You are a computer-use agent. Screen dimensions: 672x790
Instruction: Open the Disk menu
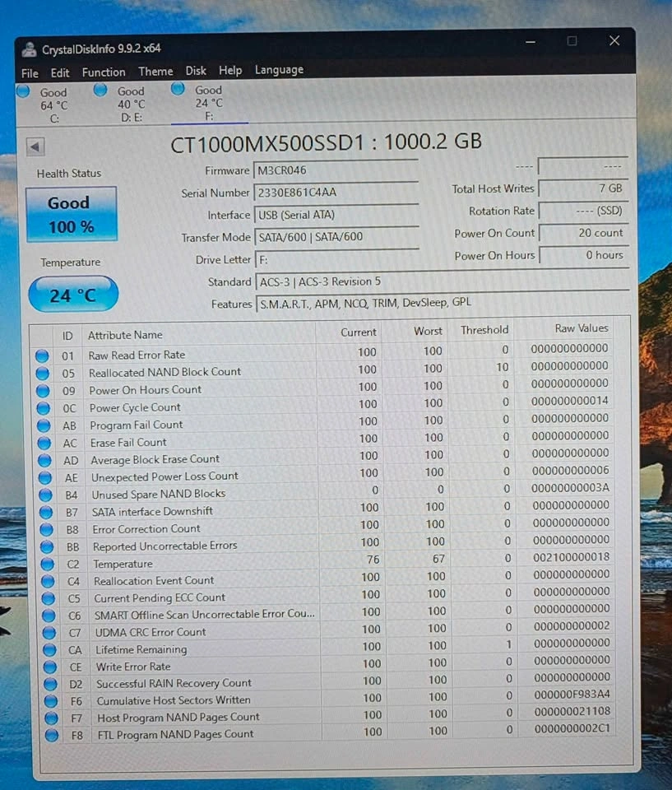pyautogui.click(x=196, y=71)
